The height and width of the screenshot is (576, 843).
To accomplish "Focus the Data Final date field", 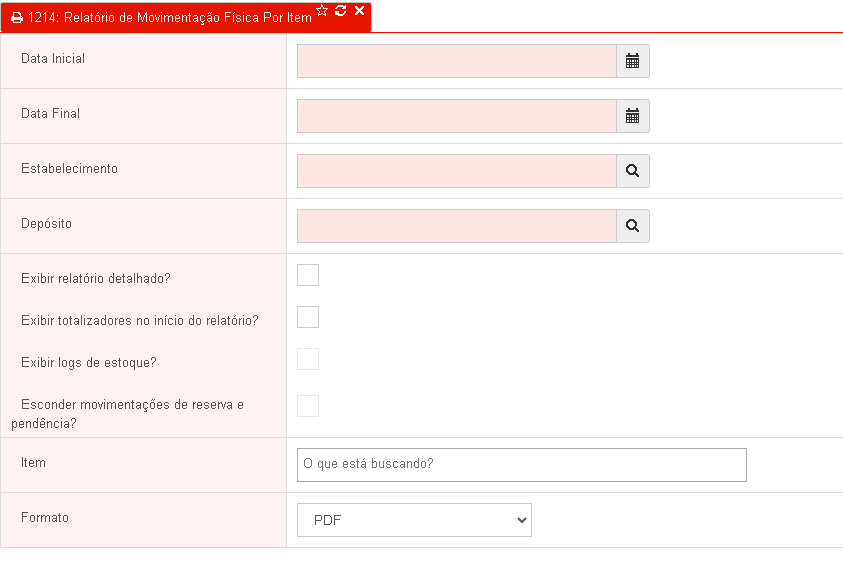I will click(x=457, y=116).
